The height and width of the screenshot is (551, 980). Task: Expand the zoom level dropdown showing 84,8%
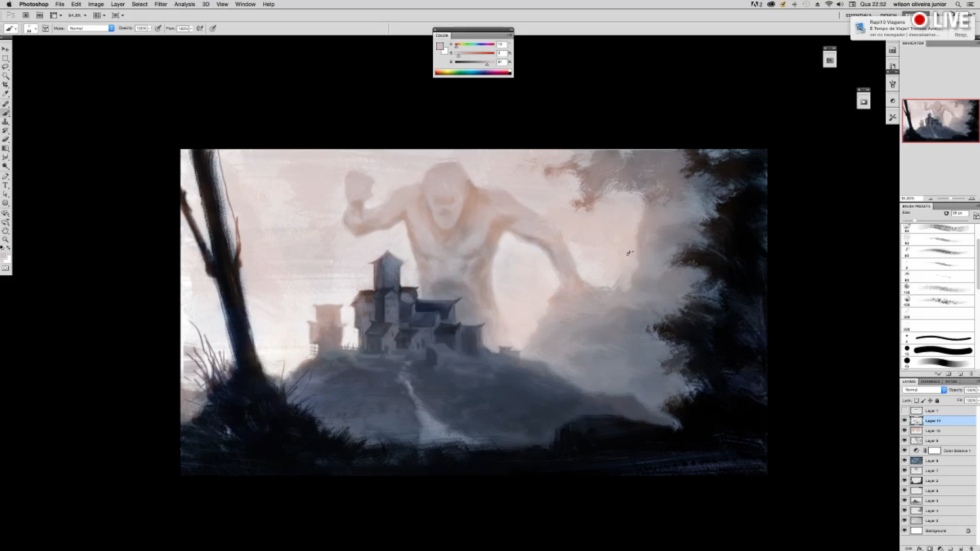pyautogui.click(x=77, y=15)
